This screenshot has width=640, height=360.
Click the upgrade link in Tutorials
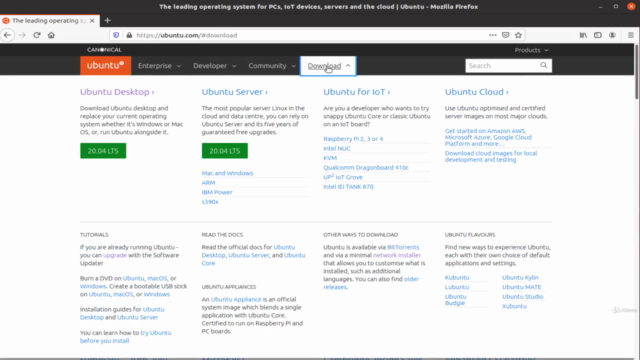[115, 255]
